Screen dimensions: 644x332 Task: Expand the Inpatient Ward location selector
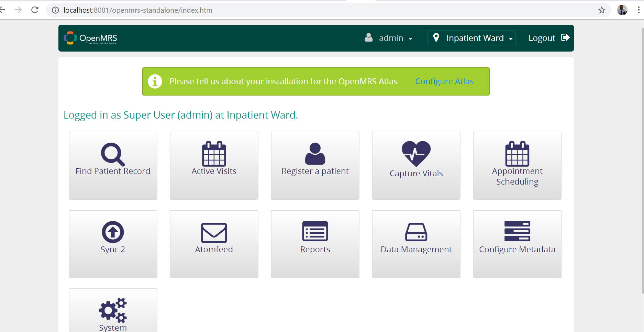click(x=472, y=38)
